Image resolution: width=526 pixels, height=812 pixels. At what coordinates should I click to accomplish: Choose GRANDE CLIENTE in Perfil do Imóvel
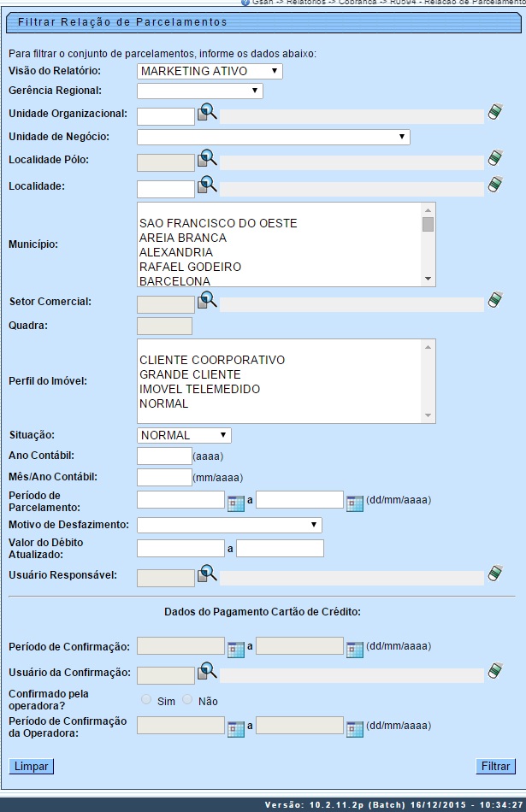coord(190,374)
